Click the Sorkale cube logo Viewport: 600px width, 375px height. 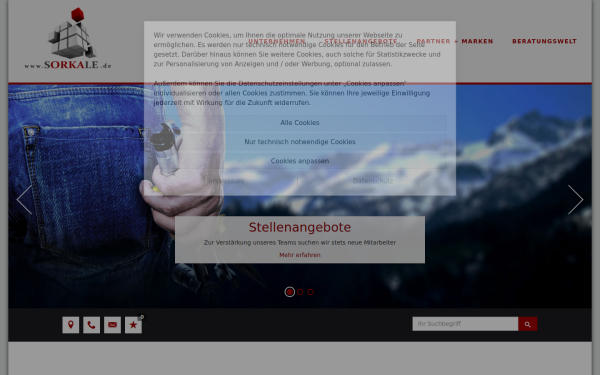(x=68, y=38)
